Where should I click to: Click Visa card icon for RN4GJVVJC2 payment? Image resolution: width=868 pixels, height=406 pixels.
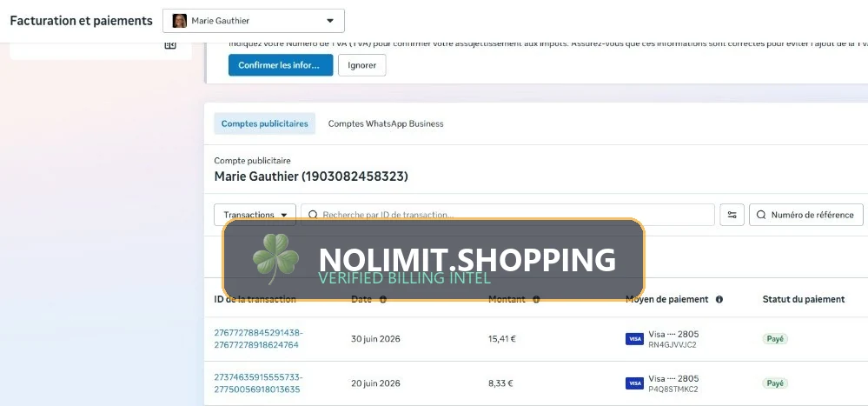pos(634,338)
